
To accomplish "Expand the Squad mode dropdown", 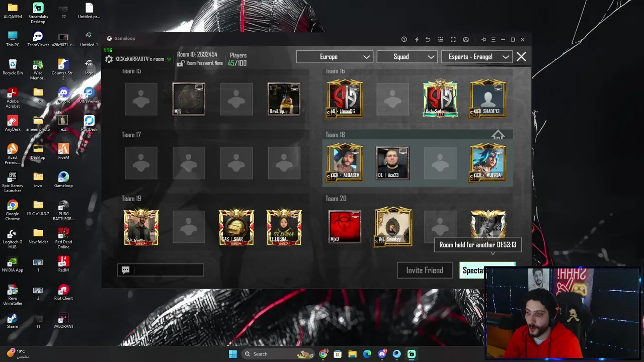I will pyautogui.click(x=407, y=57).
